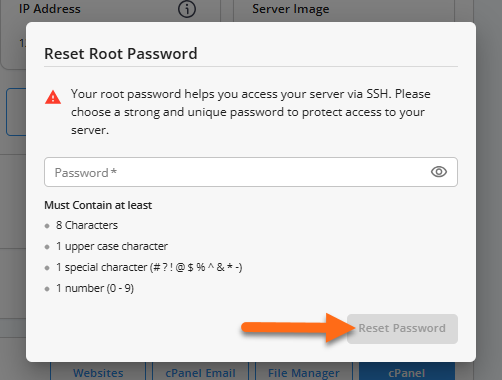The height and width of the screenshot is (380, 502).
Task: Open the cPanel Email tab
Action: [200, 372]
